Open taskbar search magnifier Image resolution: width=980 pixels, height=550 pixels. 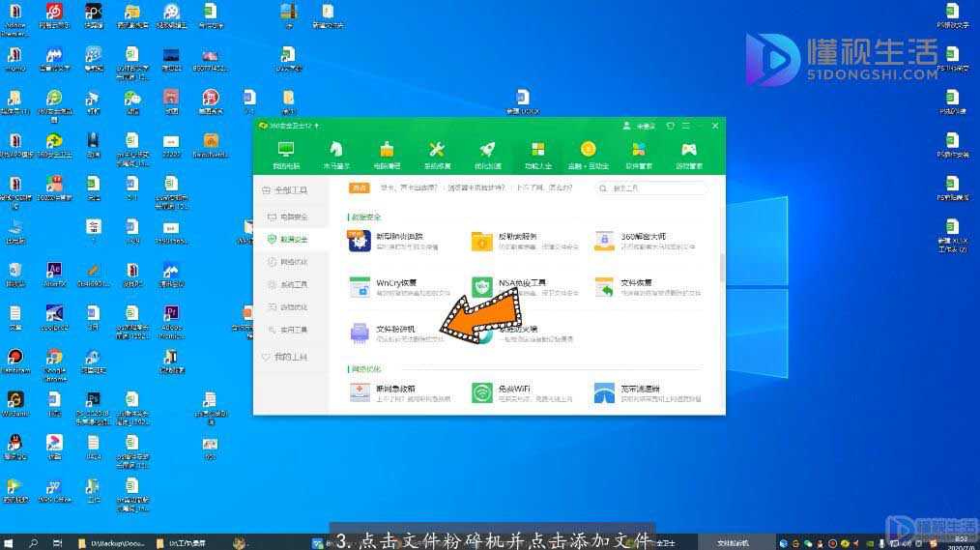[x=33, y=542]
